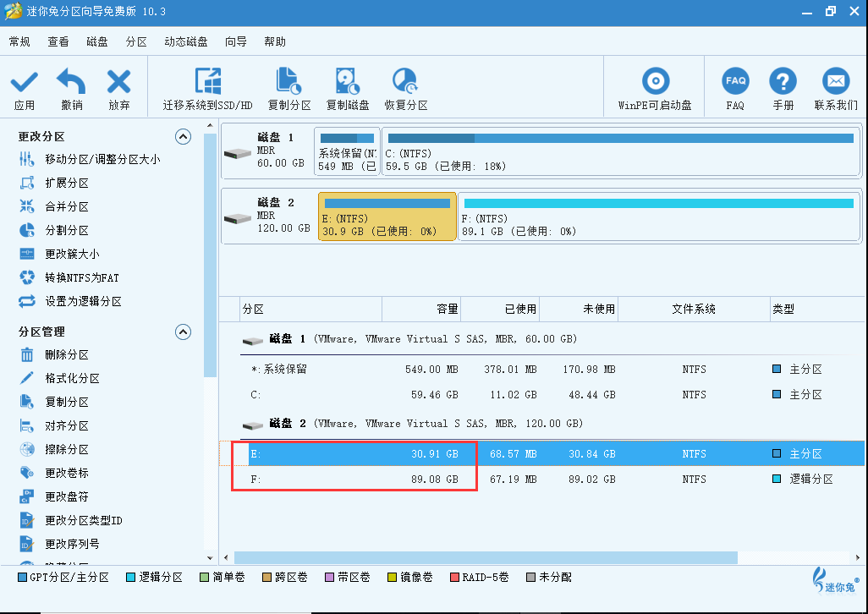
Task: Click 转换NTFS为FAT in sidebar
Action: coord(82,277)
